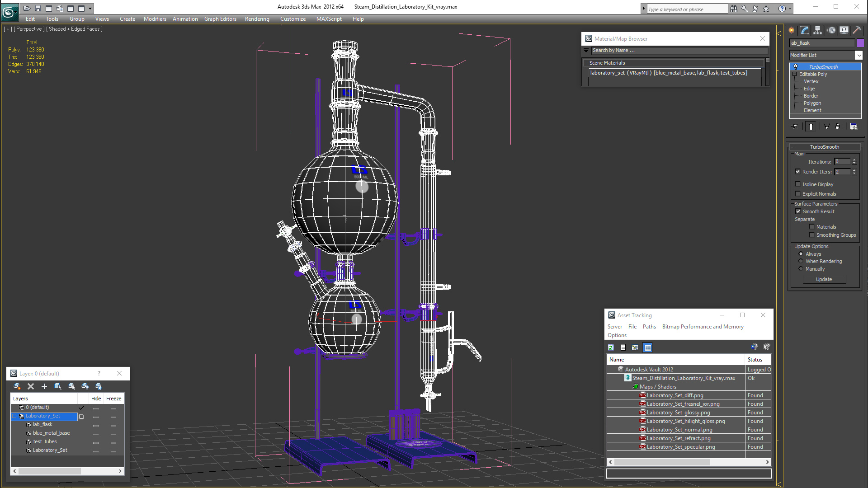868x488 pixels.
Task: Select the When Rendering update option
Action: pyautogui.click(x=801, y=261)
